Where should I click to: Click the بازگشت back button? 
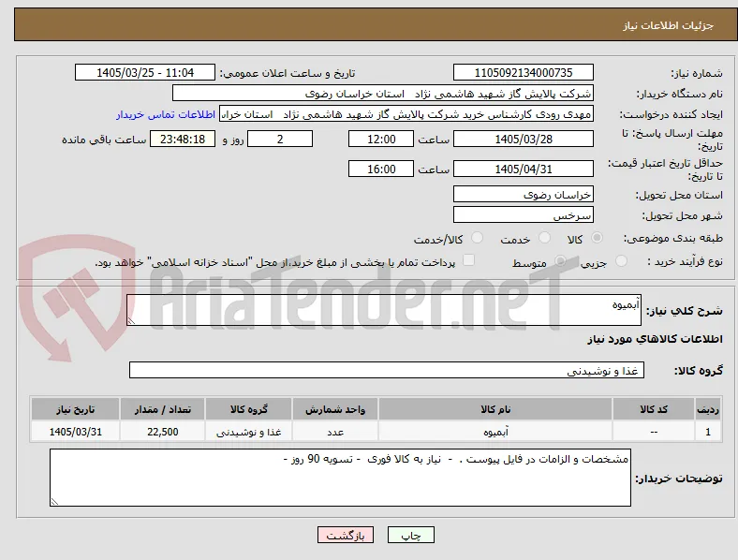[x=346, y=535]
